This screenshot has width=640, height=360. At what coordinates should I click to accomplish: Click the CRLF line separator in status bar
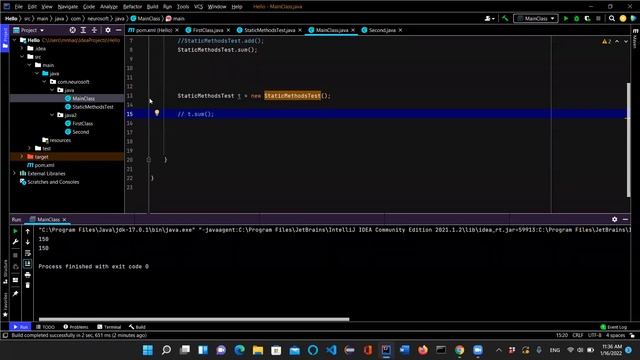click(x=578, y=335)
